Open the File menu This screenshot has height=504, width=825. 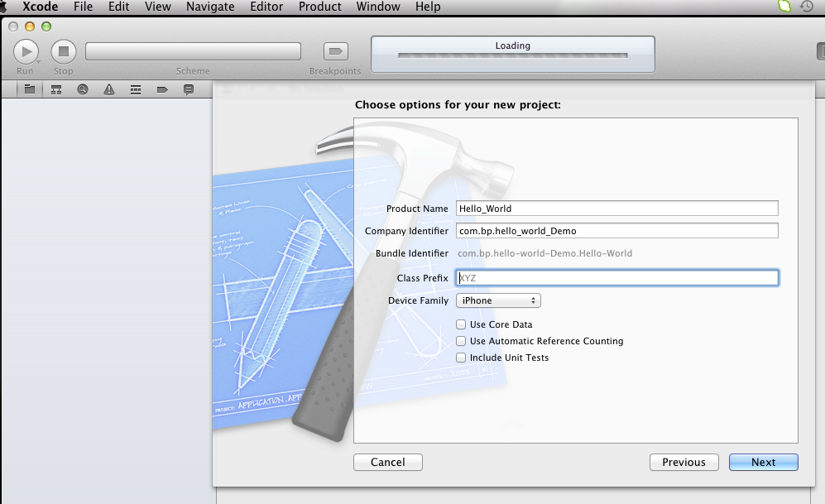click(83, 7)
